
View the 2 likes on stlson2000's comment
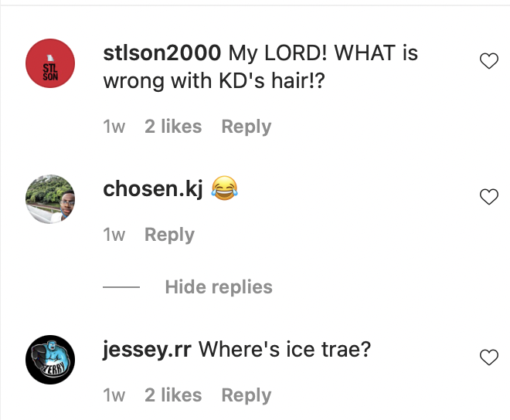click(x=173, y=127)
